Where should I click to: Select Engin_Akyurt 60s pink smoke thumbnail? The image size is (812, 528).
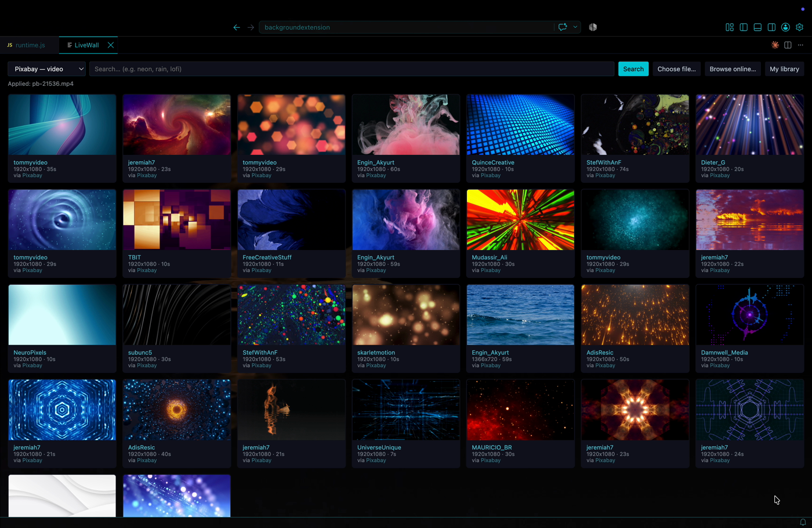[406, 125]
